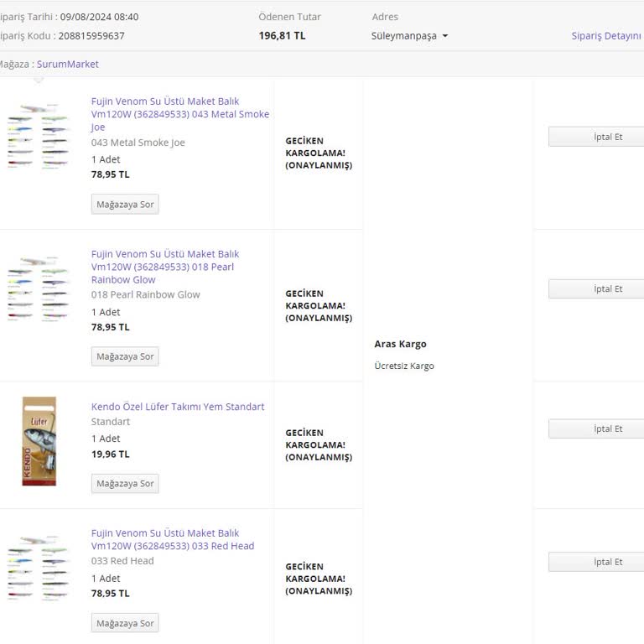Viewport: 644px width, 644px height.
Task: Click the 033 Red Head product thumbnail
Action: (x=37, y=568)
